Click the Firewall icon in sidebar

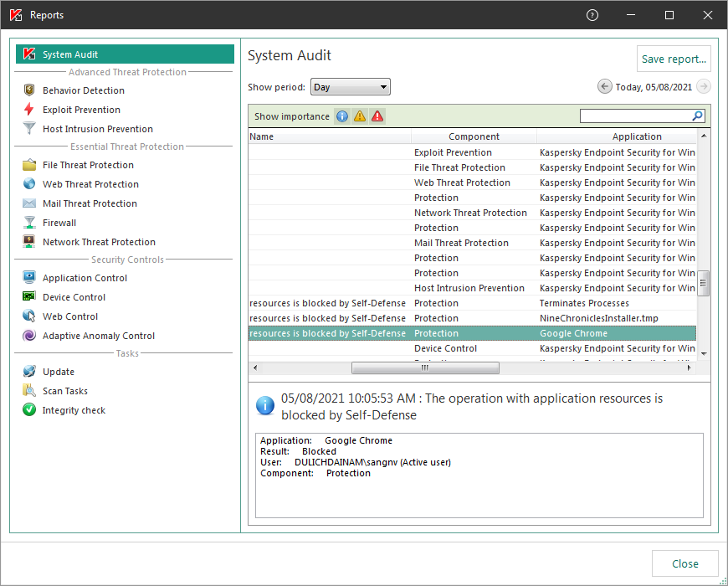pos(29,223)
